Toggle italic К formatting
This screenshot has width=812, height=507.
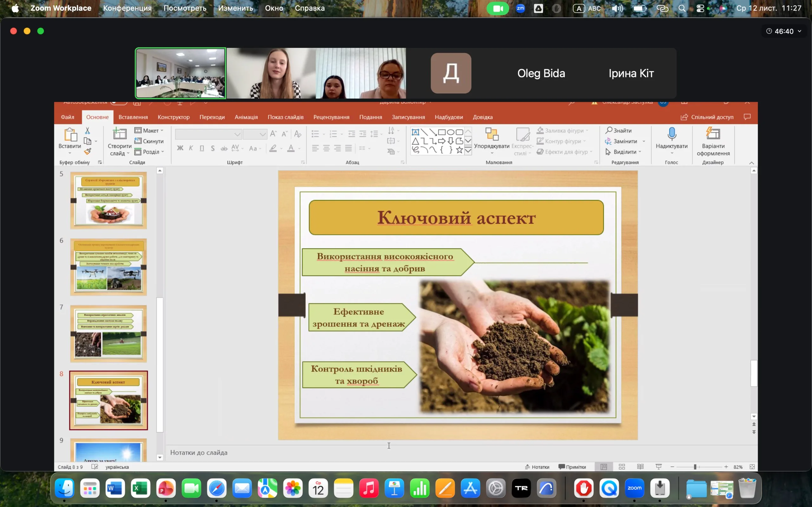tap(191, 148)
